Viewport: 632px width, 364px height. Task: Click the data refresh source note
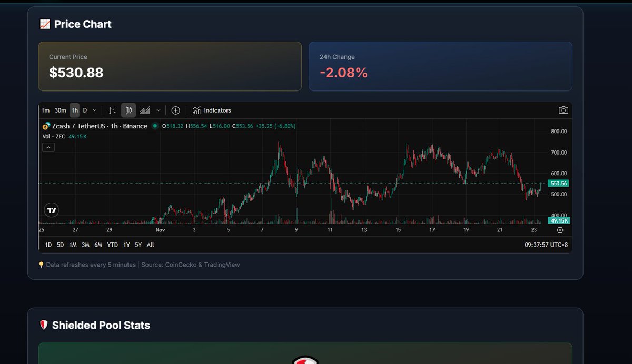143,265
